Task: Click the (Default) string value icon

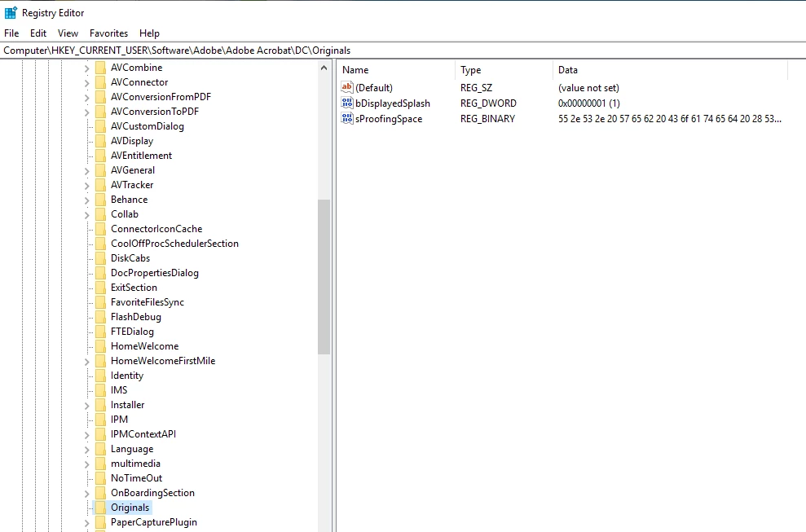Action: coord(347,87)
